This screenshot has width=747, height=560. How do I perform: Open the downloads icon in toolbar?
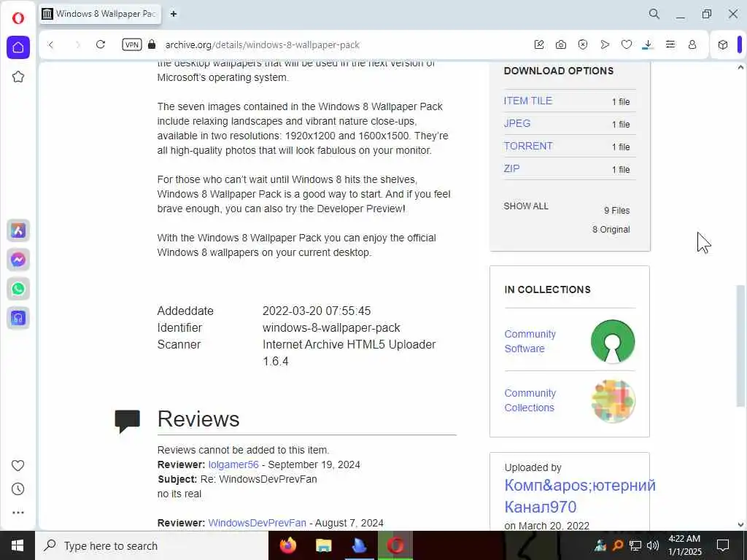click(x=648, y=44)
